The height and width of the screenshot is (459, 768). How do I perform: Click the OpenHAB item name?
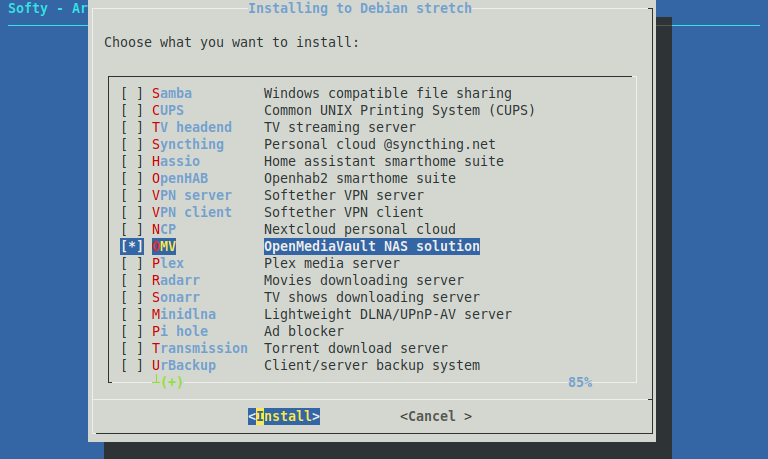pyautogui.click(x=180, y=178)
